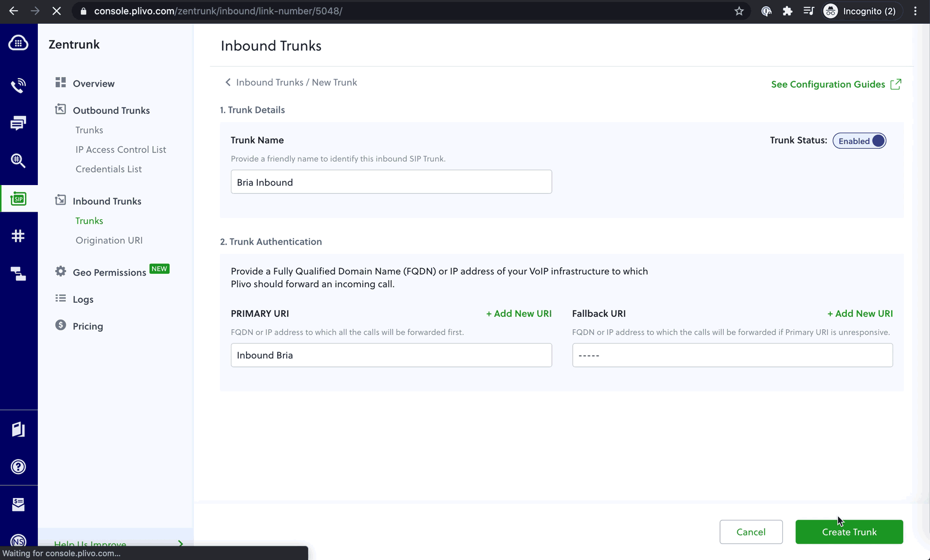Bookmark the page with the star icon
The width and height of the screenshot is (930, 560).
tap(740, 11)
